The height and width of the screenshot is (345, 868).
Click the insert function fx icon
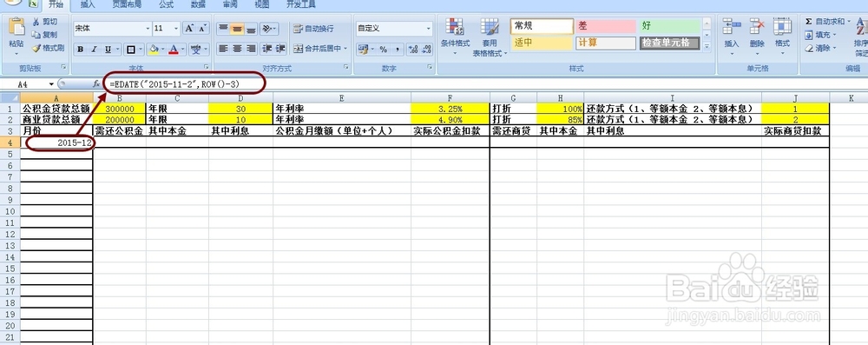coord(95,84)
